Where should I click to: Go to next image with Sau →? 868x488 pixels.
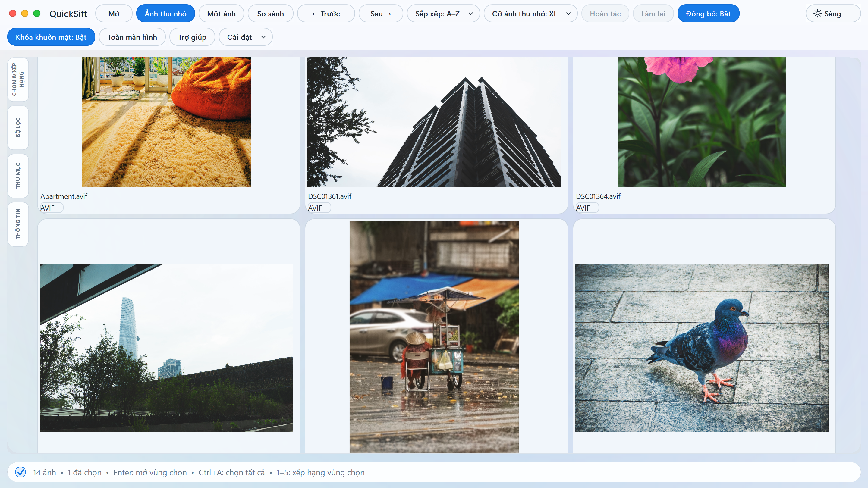click(x=381, y=14)
